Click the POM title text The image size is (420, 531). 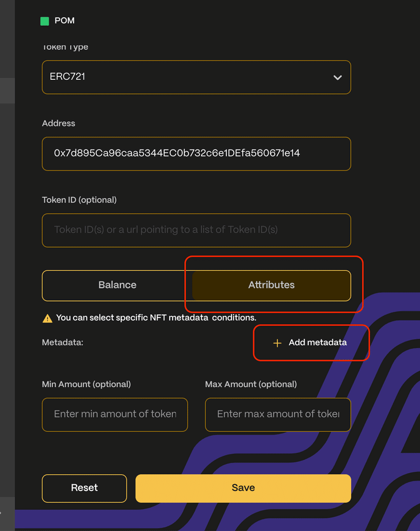tap(65, 21)
